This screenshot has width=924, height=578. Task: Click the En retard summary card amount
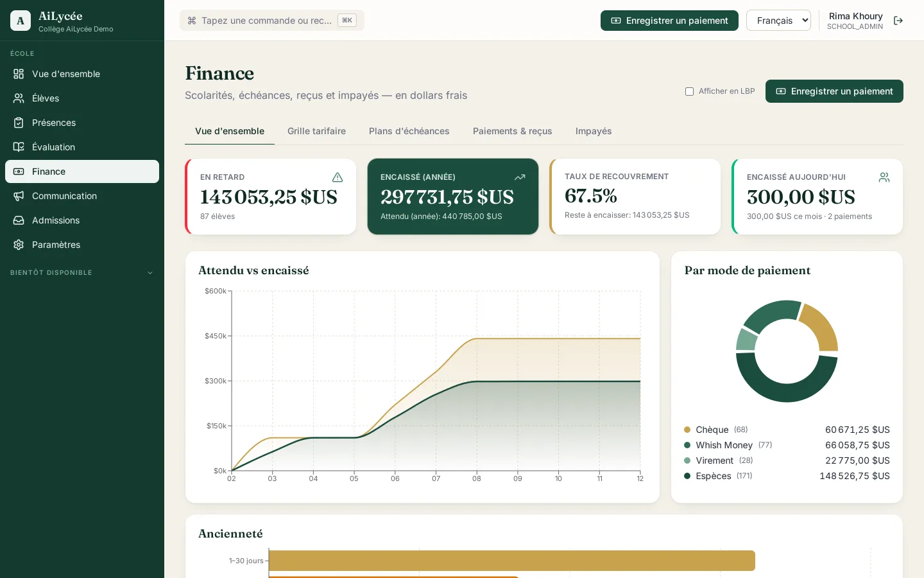268,197
